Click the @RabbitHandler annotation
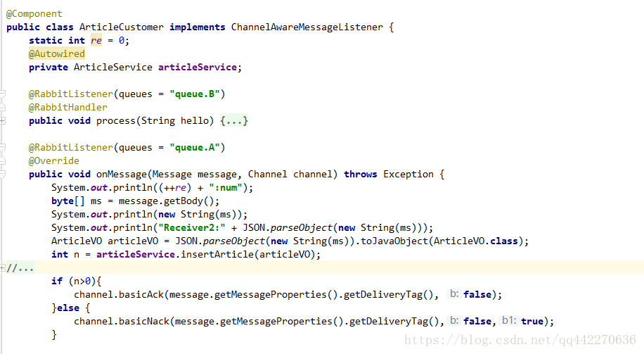The image size is (644, 354). (x=67, y=107)
